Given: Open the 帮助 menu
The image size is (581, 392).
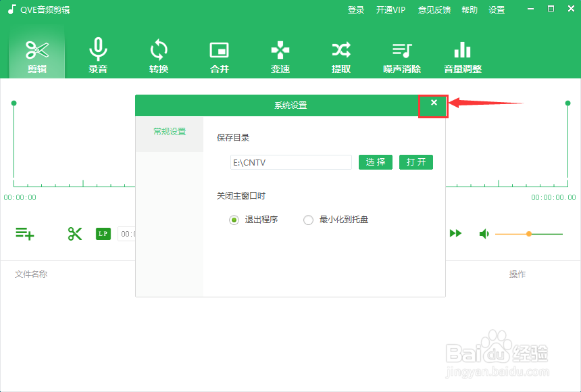Looking at the screenshot, I should 469,9.
